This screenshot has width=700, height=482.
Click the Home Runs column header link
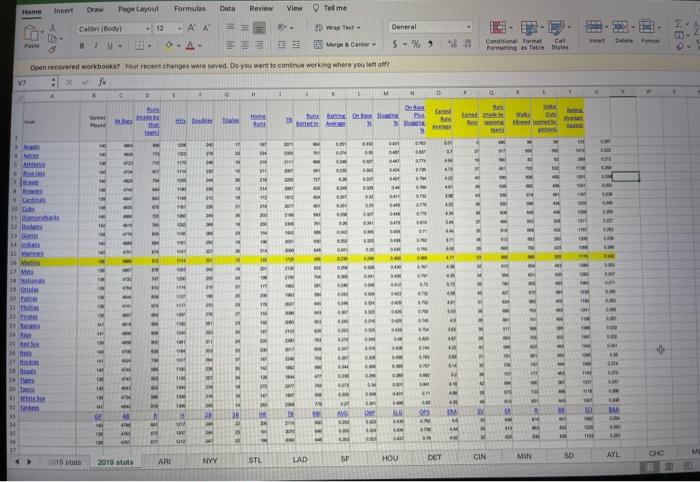258,120
